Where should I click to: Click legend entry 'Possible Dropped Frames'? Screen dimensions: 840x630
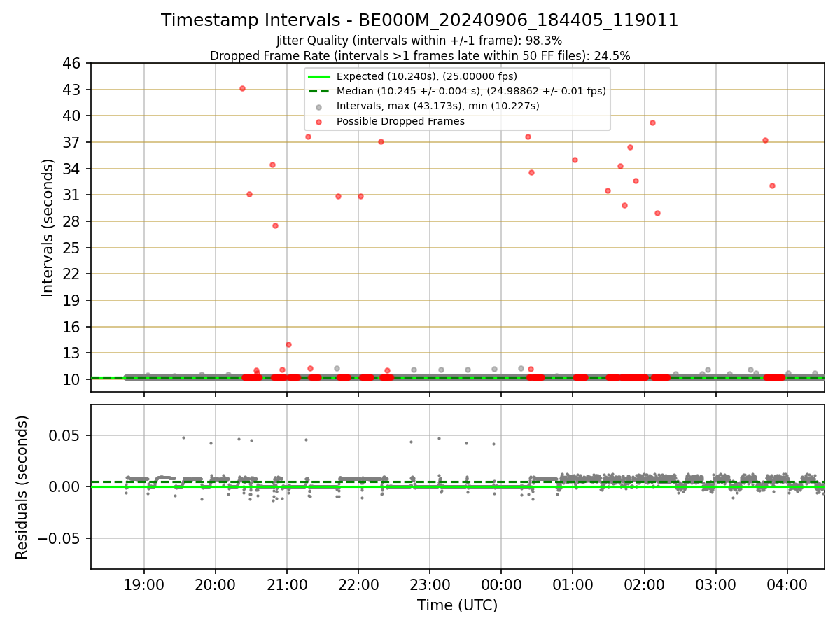(x=400, y=121)
